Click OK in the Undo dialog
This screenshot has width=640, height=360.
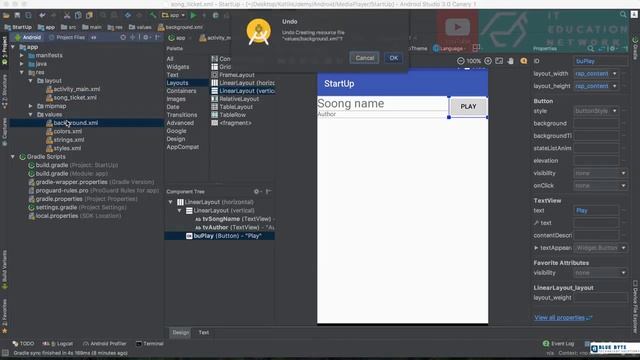tap(393, 58)
